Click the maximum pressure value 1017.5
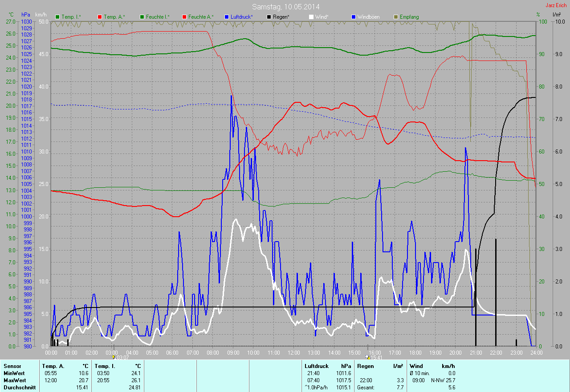This screenshot has height=392, width=570. (343, 380)
